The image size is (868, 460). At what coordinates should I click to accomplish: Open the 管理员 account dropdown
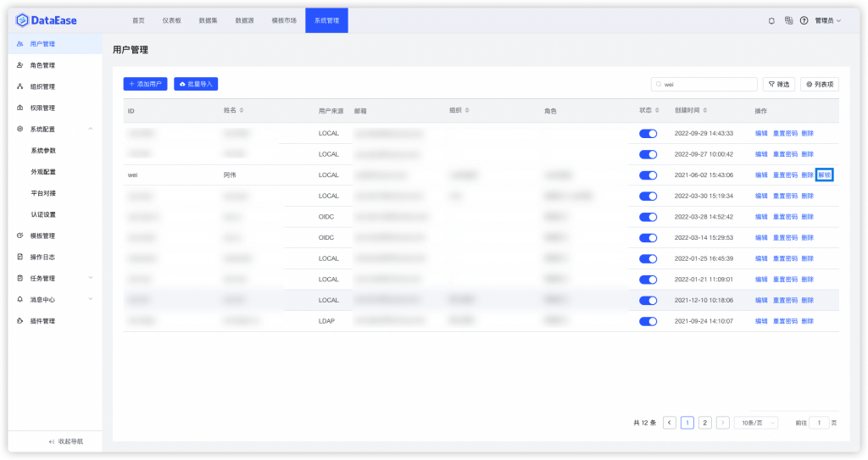(x=828, y=20)
